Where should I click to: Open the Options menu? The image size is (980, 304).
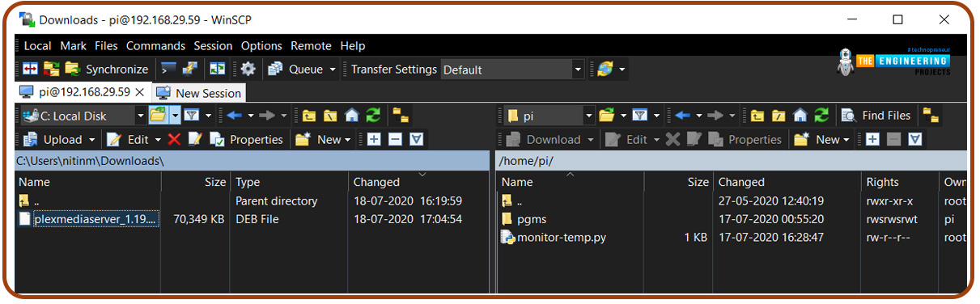261,46
